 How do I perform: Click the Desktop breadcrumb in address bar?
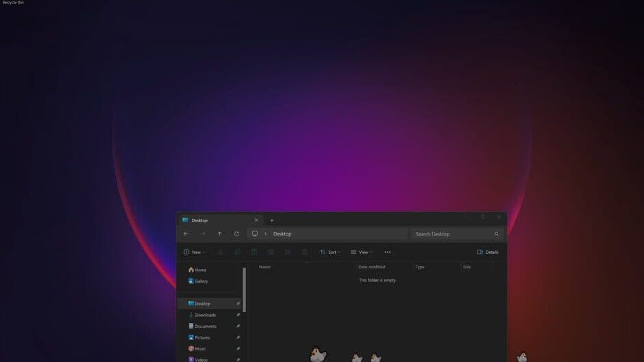pos(282,234)
